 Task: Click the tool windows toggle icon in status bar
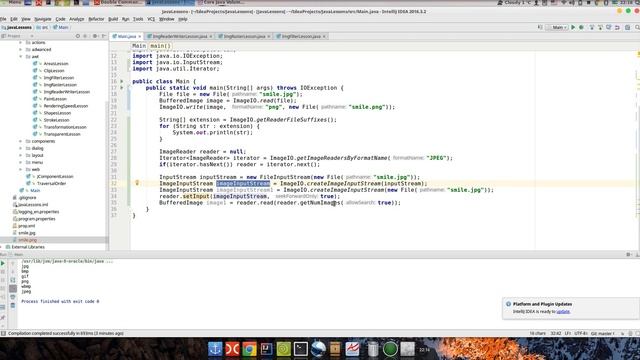tap(3, 333)
